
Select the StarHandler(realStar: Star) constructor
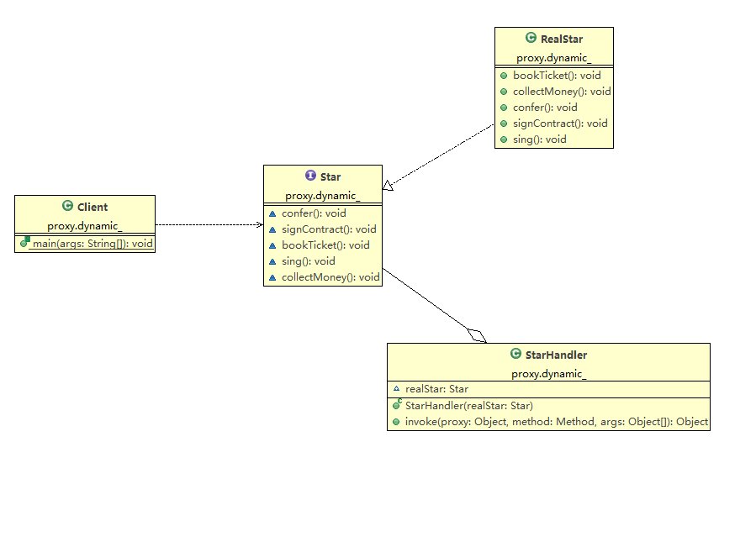(468, 406)
